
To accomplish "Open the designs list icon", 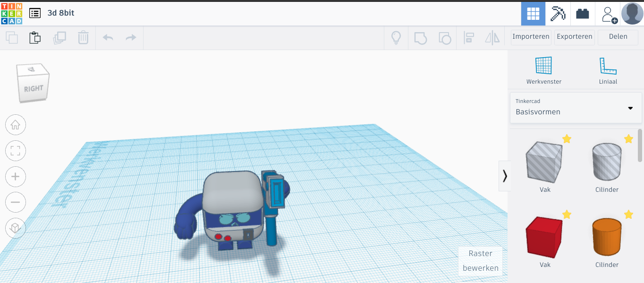I will 34,13.
